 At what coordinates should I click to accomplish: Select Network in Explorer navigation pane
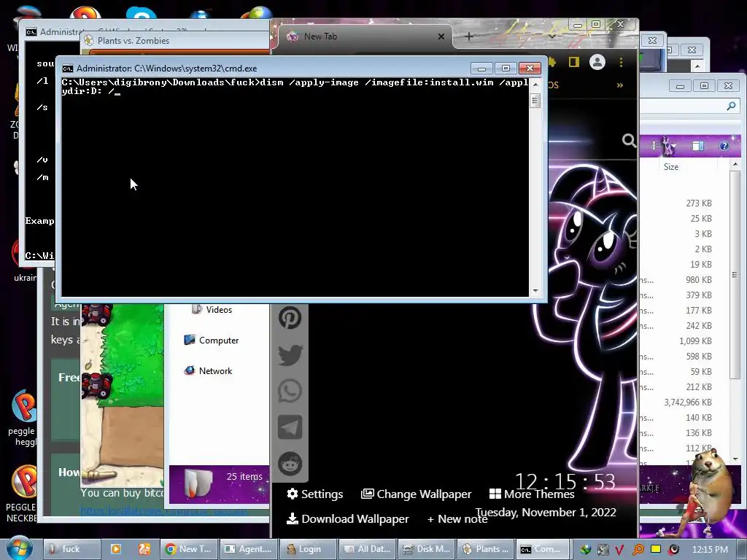tap(208, 370)
